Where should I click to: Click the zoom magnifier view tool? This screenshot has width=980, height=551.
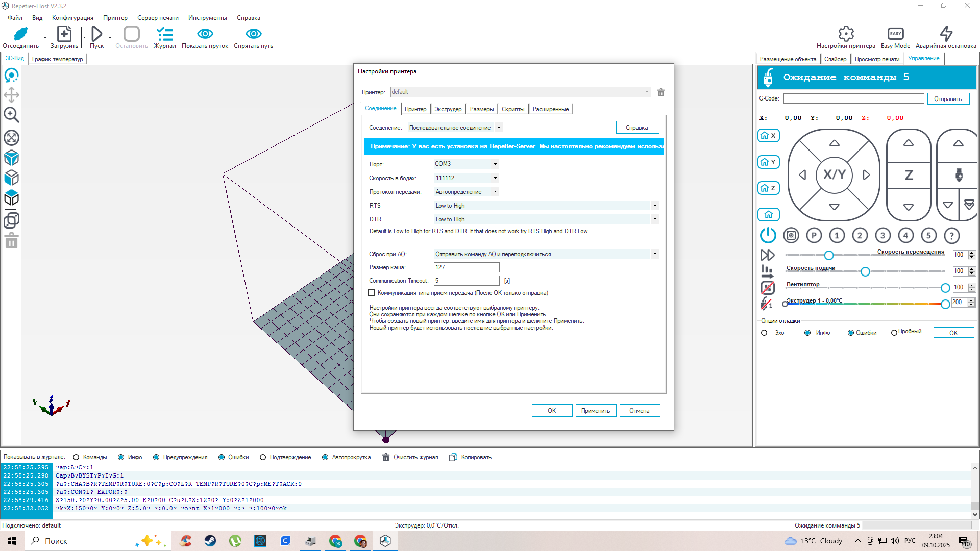click(11, 115)
